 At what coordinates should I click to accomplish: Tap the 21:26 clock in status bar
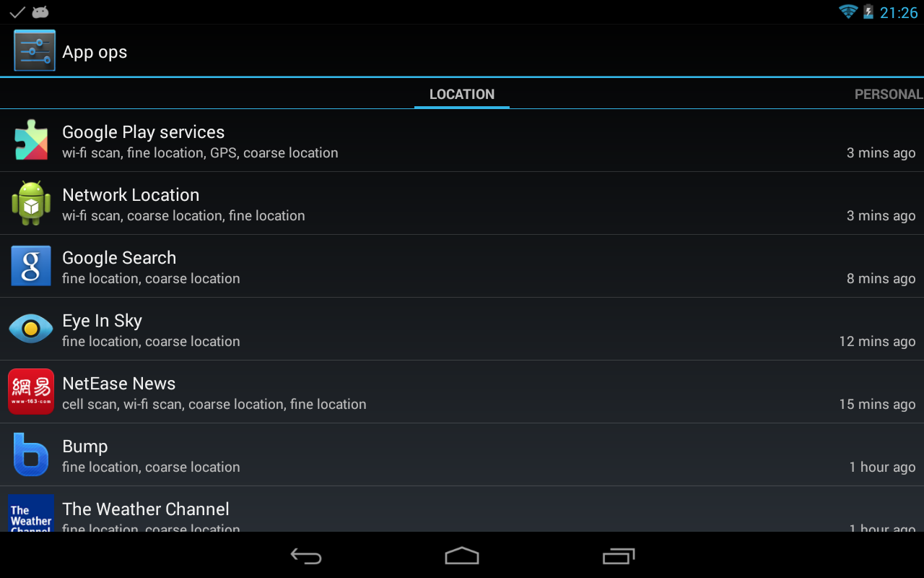899,12
